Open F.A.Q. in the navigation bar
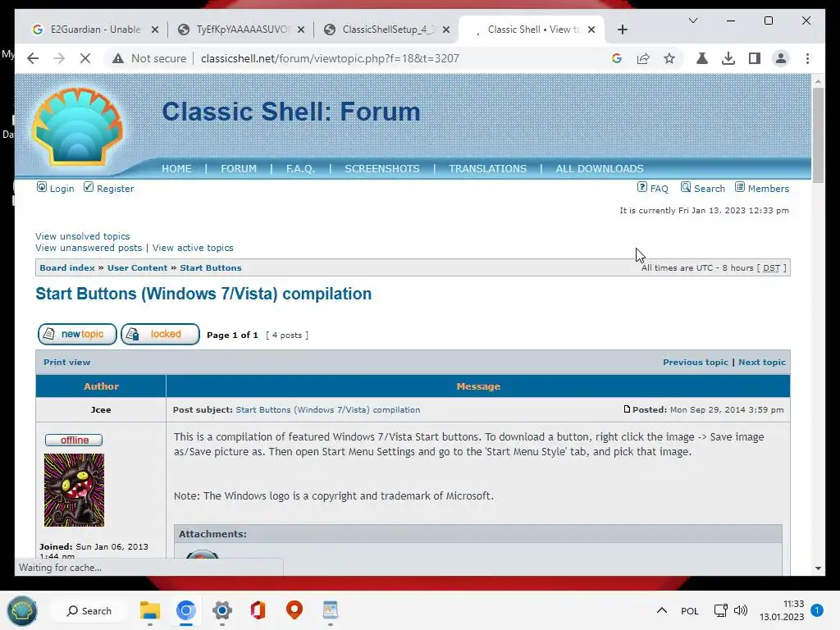Screen dimensions: 840x630 coord(300,169)
